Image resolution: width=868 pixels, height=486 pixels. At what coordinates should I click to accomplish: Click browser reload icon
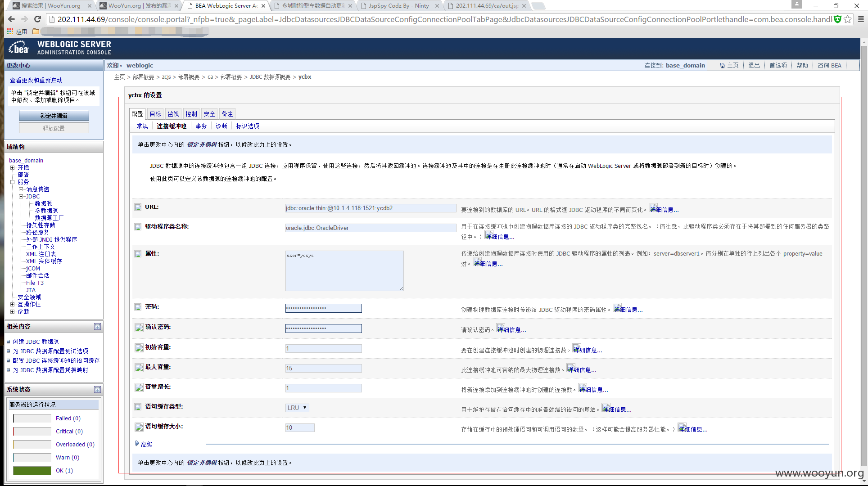point(38,19)
